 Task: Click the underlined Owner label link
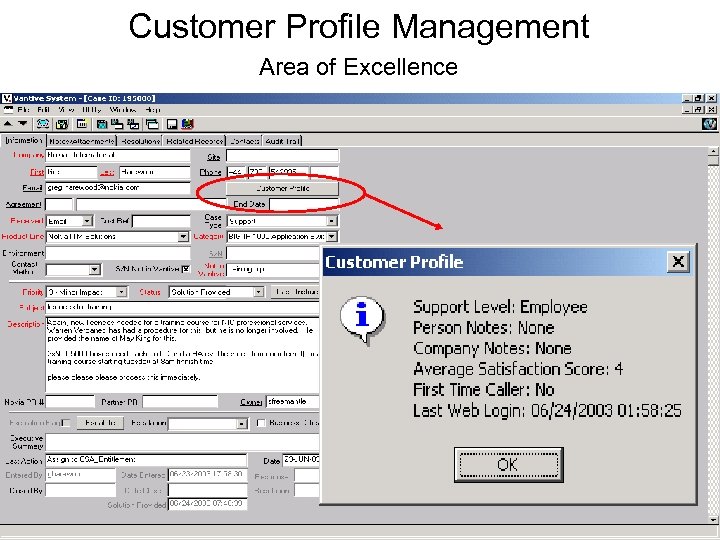coord(251,402)
